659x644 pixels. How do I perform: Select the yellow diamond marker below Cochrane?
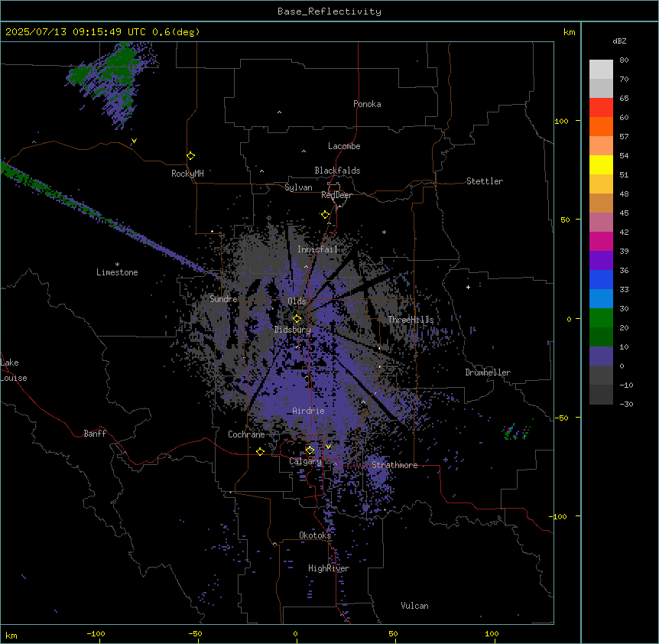[x=260, y=451]
